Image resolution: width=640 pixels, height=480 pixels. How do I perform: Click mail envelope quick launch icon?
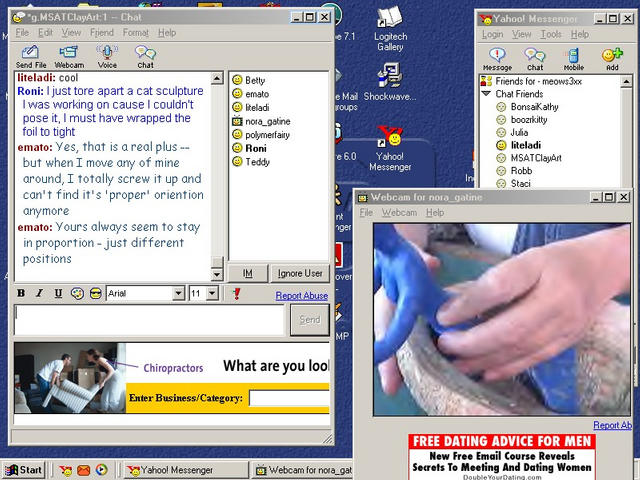click(83, 471)
